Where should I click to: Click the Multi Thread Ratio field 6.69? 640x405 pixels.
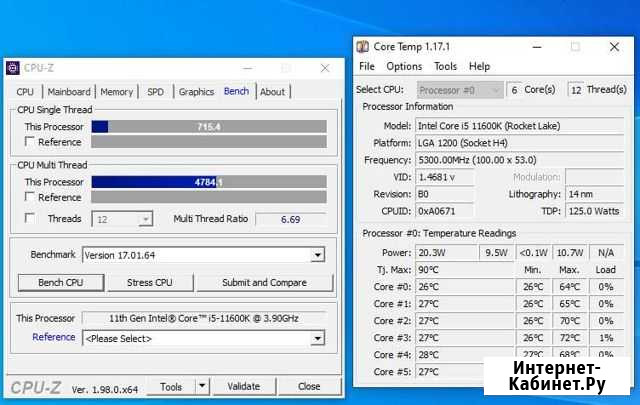291,220
